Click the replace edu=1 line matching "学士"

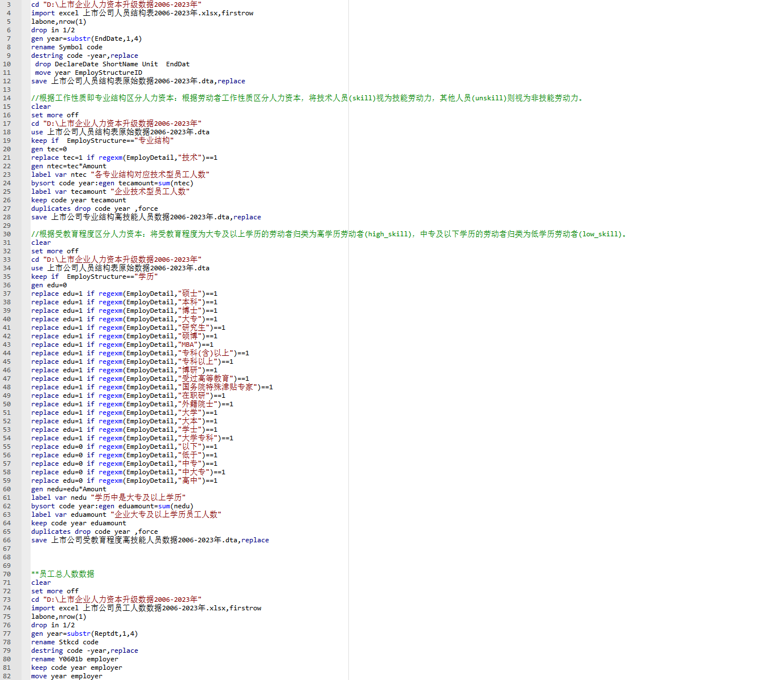[124, 430]
